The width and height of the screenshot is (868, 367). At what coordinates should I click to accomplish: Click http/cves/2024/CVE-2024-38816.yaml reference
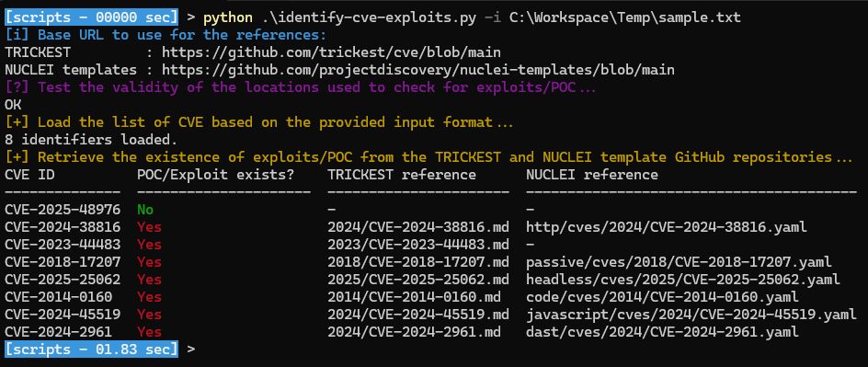click(x=666, y=227)
